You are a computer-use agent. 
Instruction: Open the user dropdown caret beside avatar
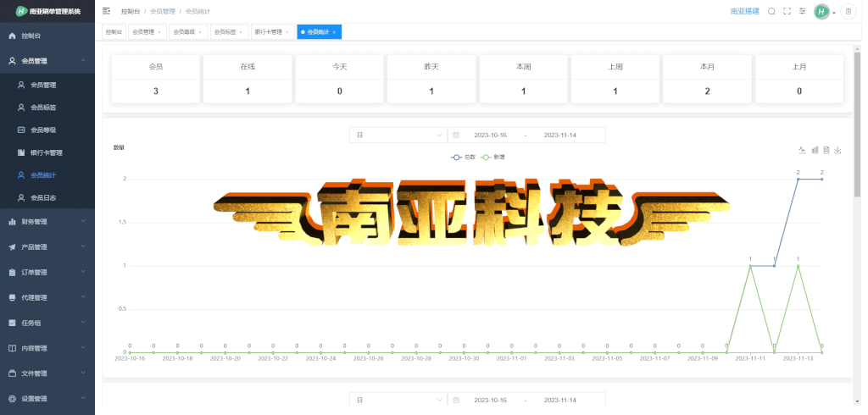click(x=834, y=14)
